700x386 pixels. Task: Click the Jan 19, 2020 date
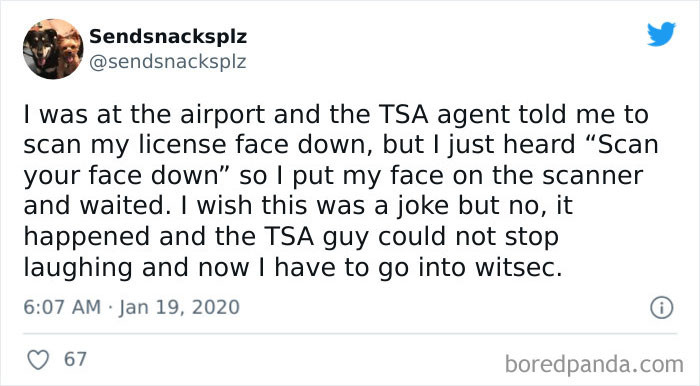point(179,307)
